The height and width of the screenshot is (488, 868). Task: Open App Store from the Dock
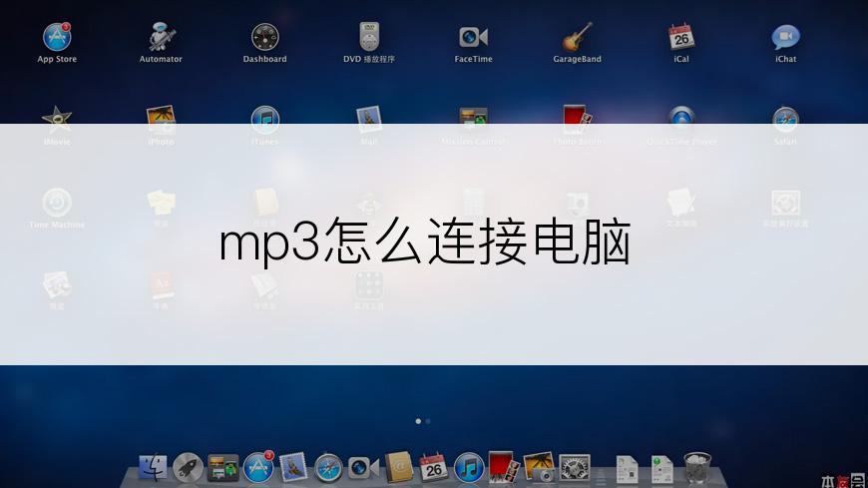coord(258,466)
